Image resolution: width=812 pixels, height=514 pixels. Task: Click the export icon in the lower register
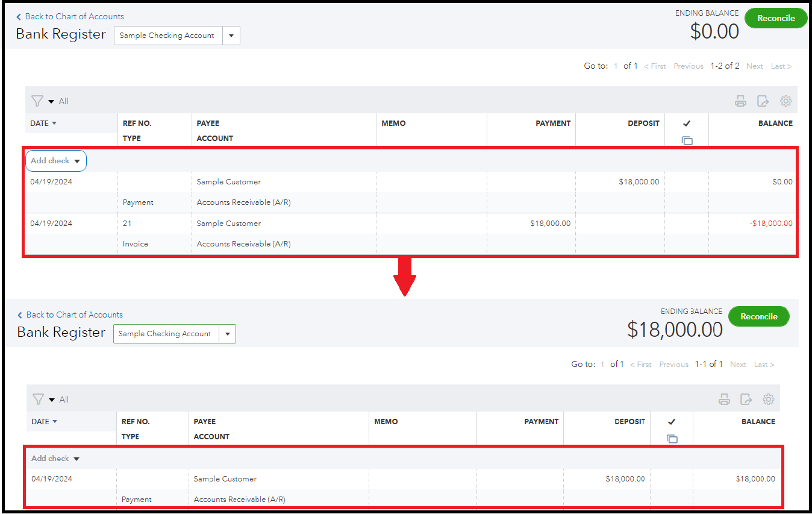coord(746,400)
